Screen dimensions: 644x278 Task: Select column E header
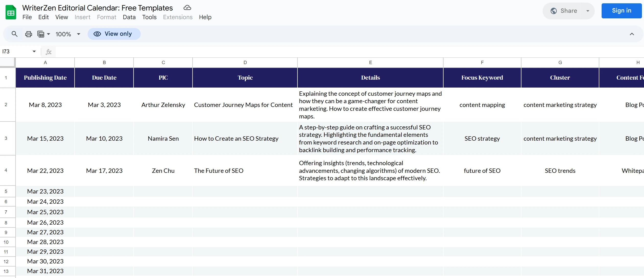click(x=370, y=63)
